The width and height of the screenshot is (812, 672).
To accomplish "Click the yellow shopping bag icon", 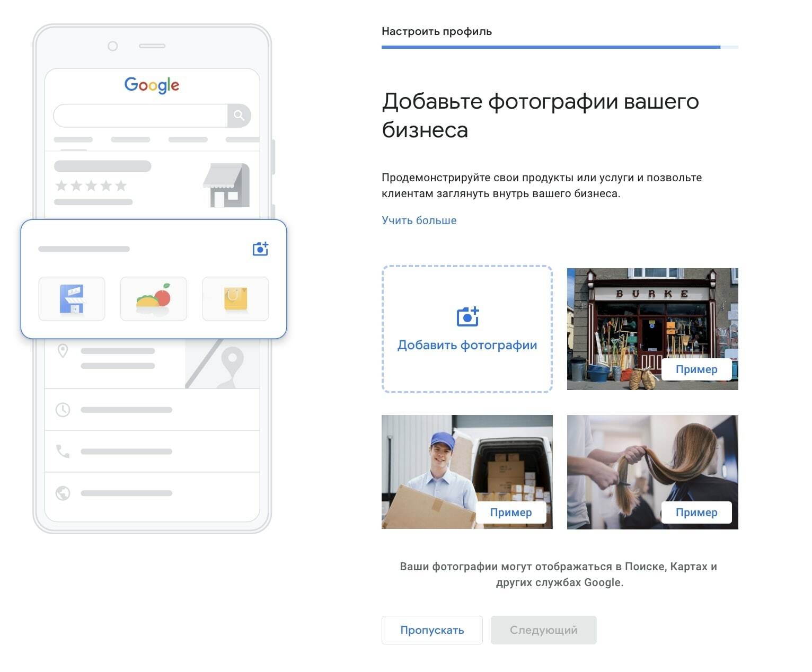I will click(235, 299).
